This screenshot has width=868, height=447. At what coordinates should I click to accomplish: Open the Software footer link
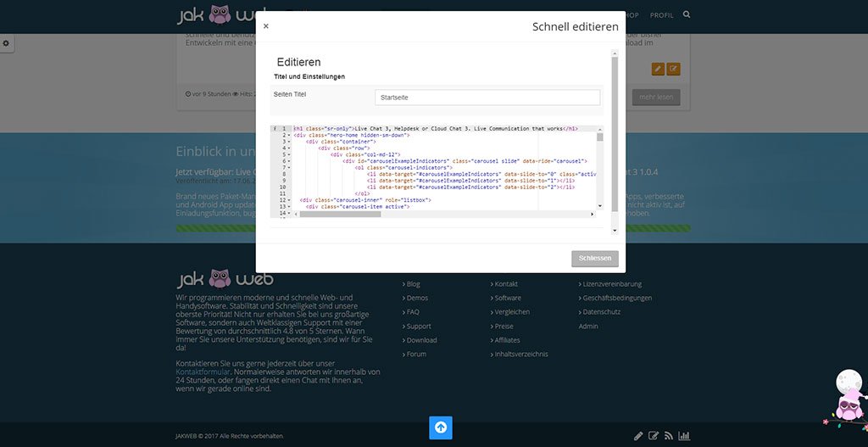coord(508,298)
